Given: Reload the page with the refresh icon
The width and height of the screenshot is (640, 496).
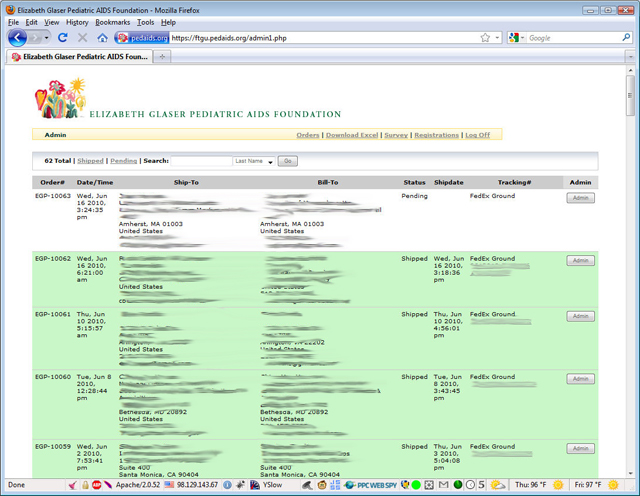Looking at the screenshot, I should point(62,38).
